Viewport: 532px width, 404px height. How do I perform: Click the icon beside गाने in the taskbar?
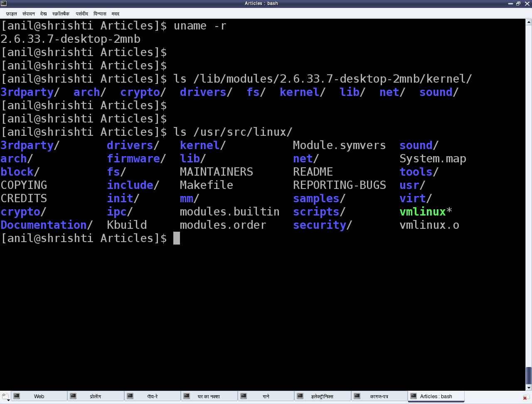tap(244, 396)
